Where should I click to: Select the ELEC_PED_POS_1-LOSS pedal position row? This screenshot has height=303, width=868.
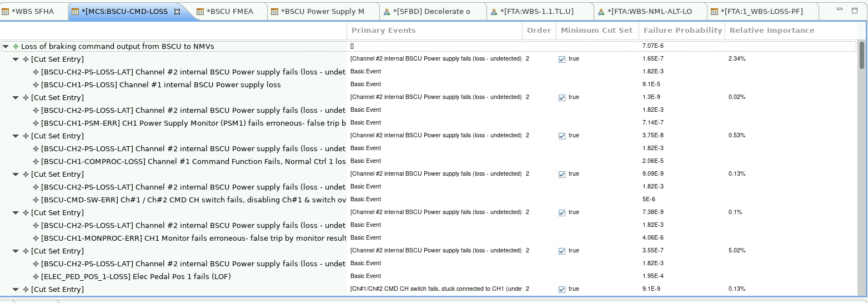click(x=429, y=277)
